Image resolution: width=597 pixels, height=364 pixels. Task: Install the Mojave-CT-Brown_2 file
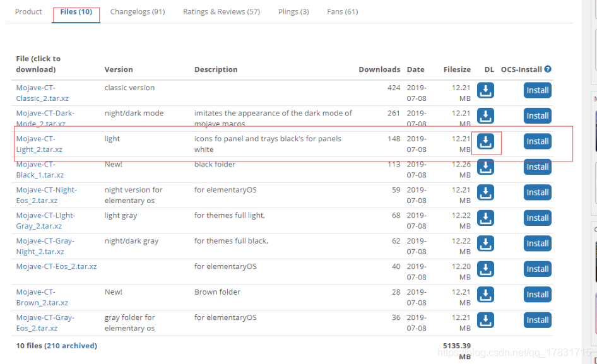(537, 295)
